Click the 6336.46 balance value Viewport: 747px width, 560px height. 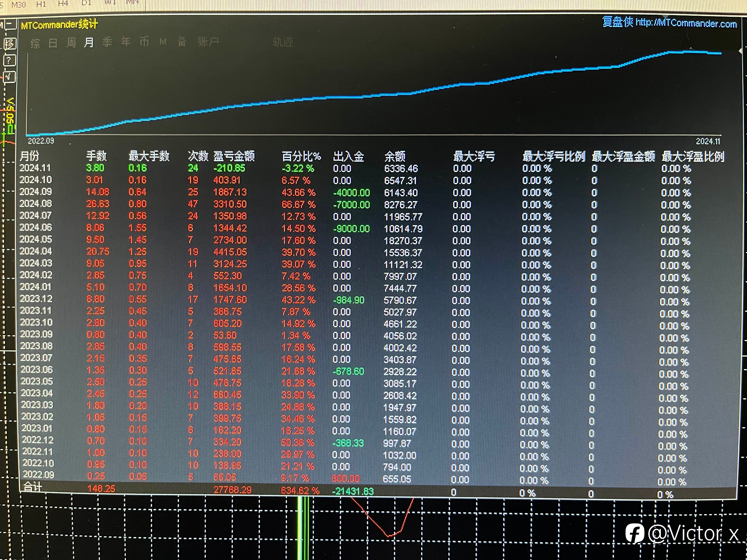click(401, 169)
